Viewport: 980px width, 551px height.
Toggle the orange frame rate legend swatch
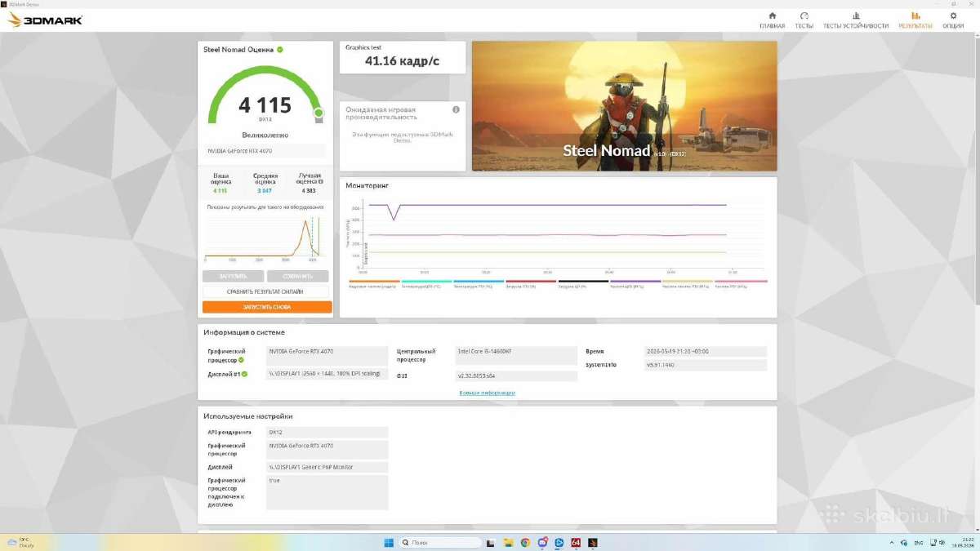tap(374, 282)
